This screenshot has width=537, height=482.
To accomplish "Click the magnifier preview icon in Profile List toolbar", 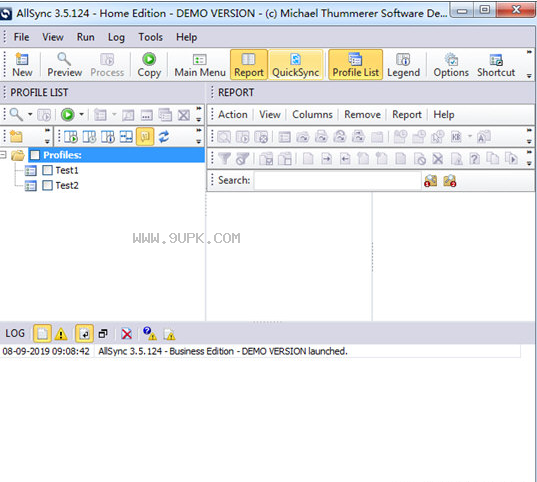I will (16, 114).
